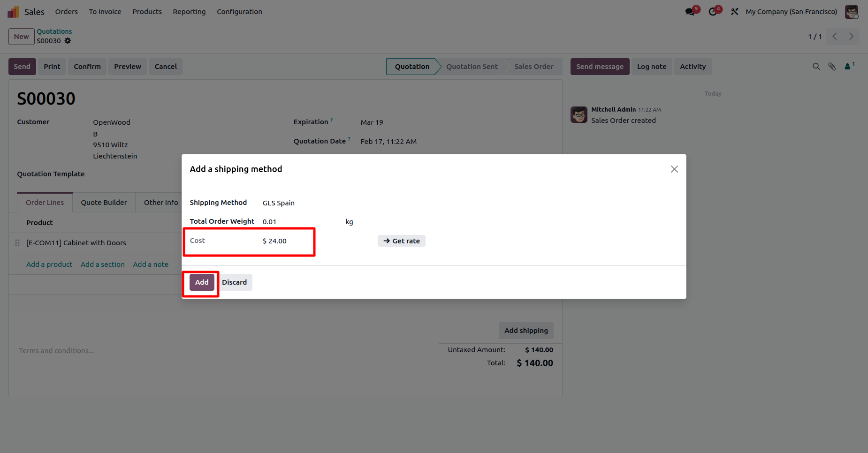
Task: Go to the next record arrow
Action: coord(851,37)
